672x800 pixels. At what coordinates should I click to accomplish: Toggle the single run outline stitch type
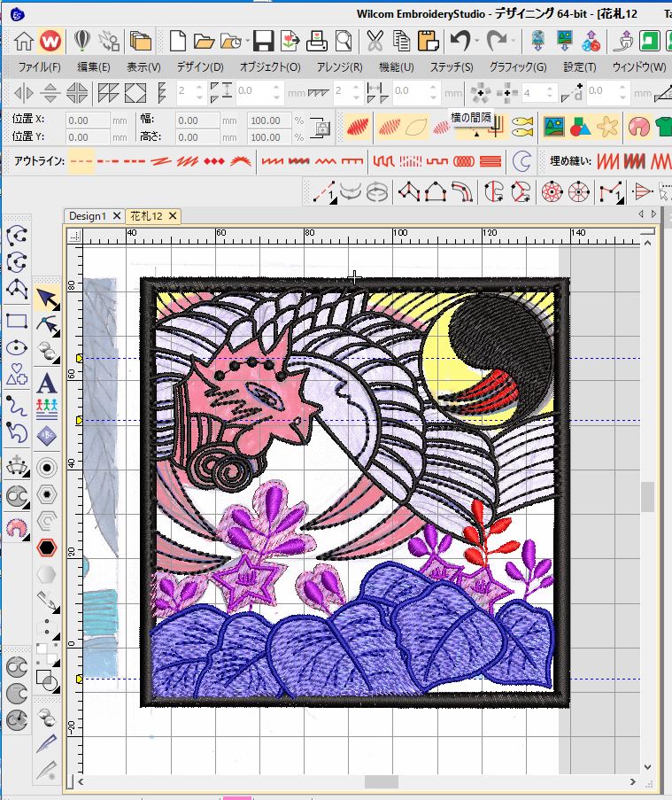pos(81,161)
